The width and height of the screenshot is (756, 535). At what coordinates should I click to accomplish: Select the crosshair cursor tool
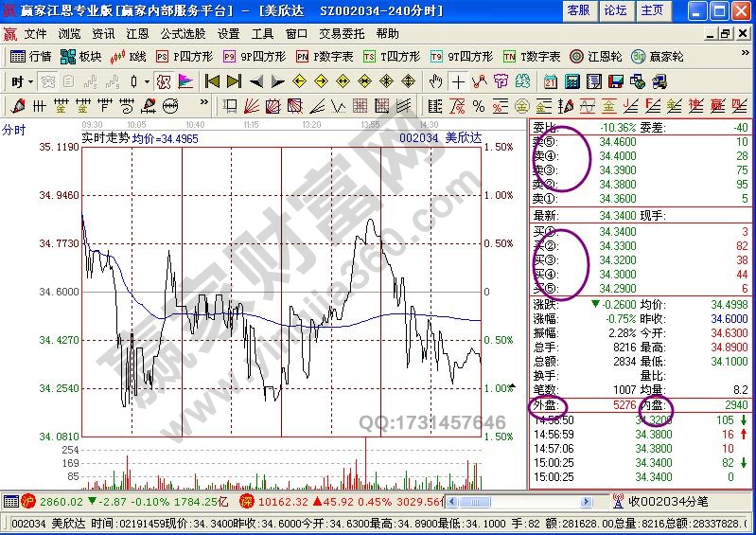[458, 81]
